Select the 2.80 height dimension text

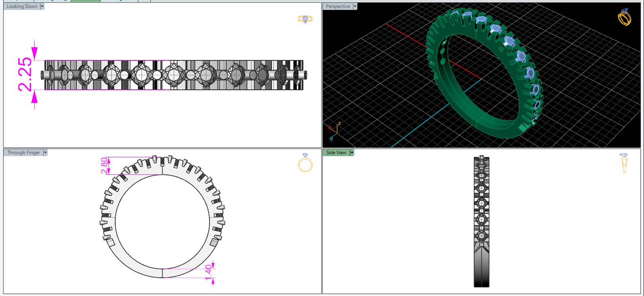coord(104,166)
